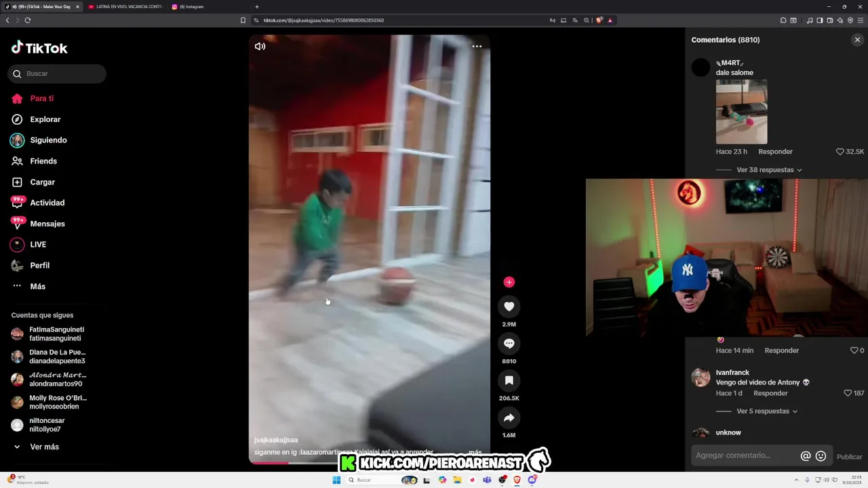
Task: Open File Explorer from taskbar
Action: 458,480
